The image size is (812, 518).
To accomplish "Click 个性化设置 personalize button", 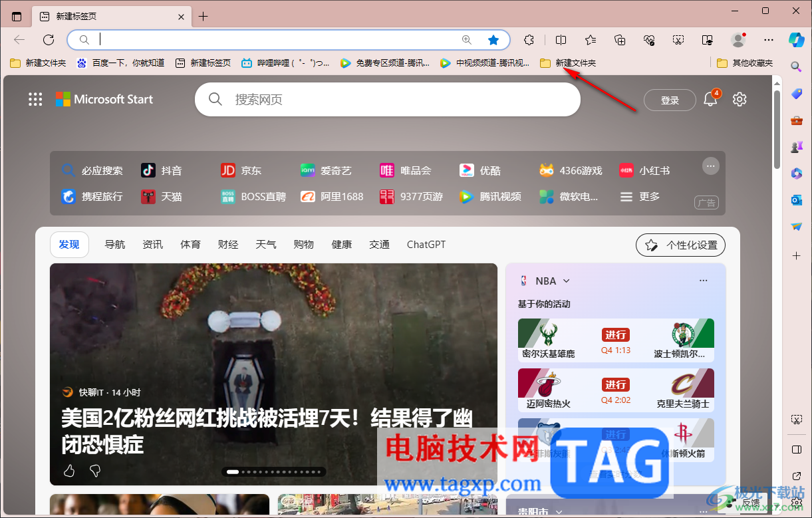I will 680,245.
